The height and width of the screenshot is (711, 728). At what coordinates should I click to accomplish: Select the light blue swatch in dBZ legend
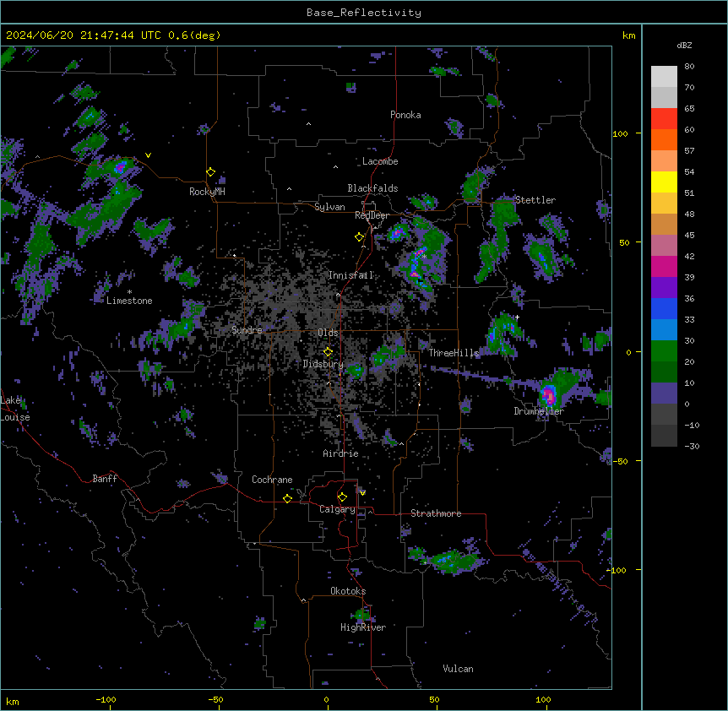pyautogui.click(x=664, y=330)
